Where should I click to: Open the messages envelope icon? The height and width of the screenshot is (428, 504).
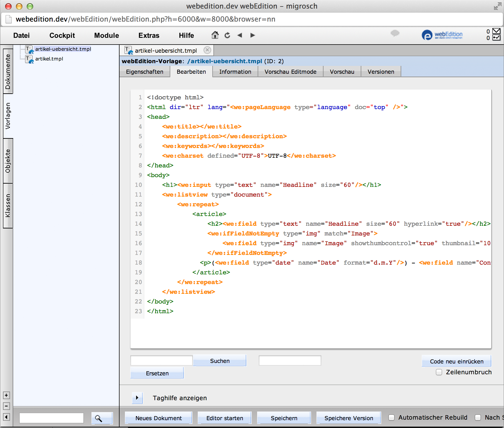496,31
